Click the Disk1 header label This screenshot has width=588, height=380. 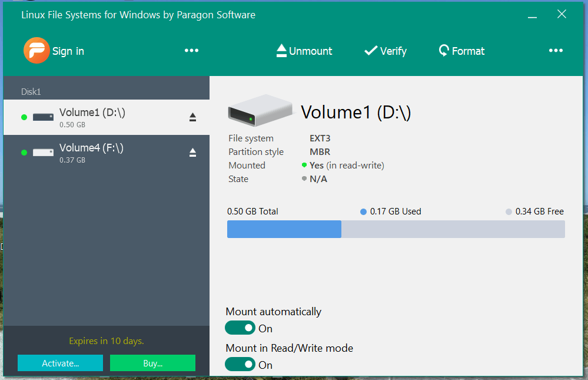31,92
